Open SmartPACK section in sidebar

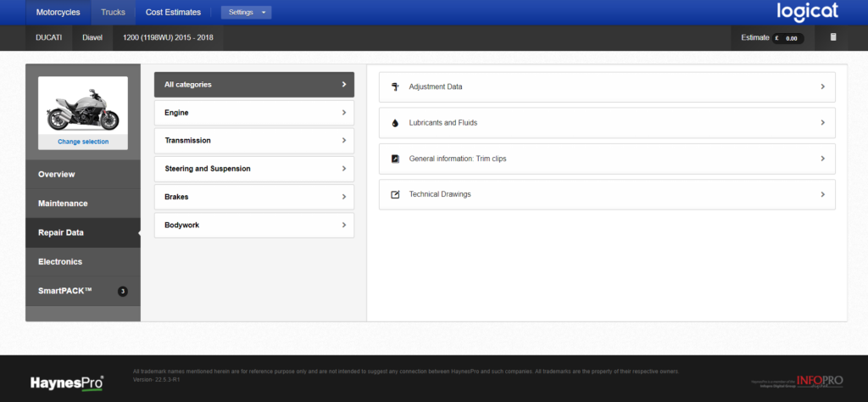(83, 291)
